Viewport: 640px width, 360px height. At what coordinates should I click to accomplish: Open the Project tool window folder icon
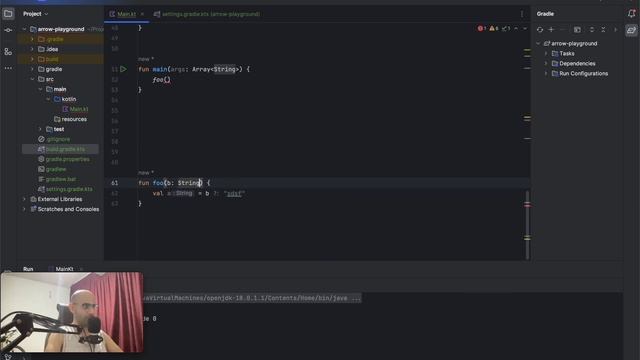point(8,14)
